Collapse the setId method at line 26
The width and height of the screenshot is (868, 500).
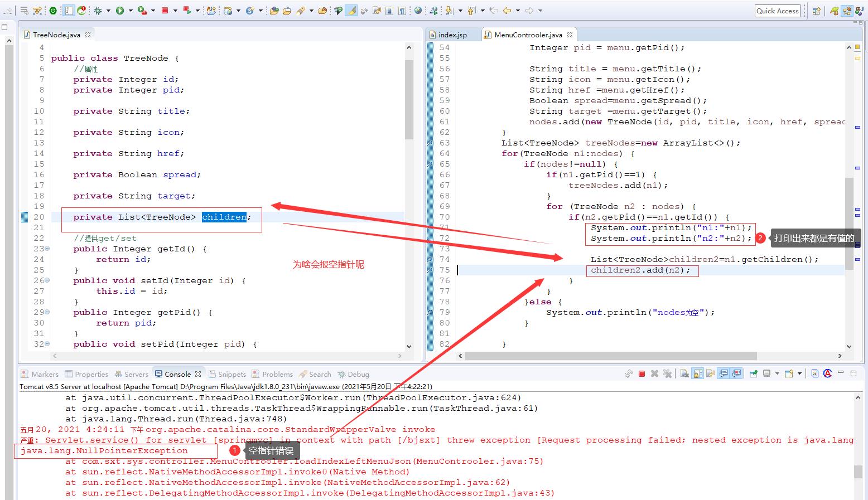click(47, 280)
